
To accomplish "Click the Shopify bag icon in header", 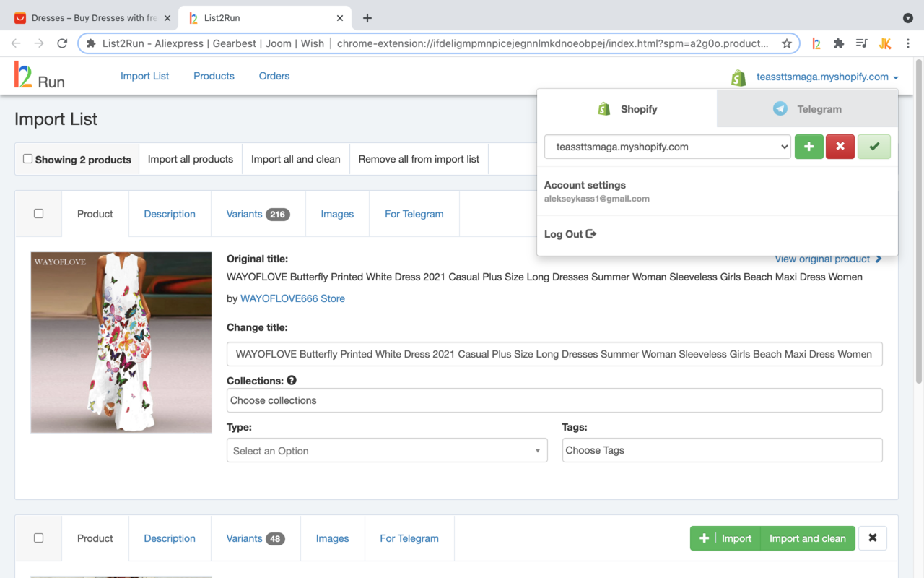I will [x=738, y=77].
